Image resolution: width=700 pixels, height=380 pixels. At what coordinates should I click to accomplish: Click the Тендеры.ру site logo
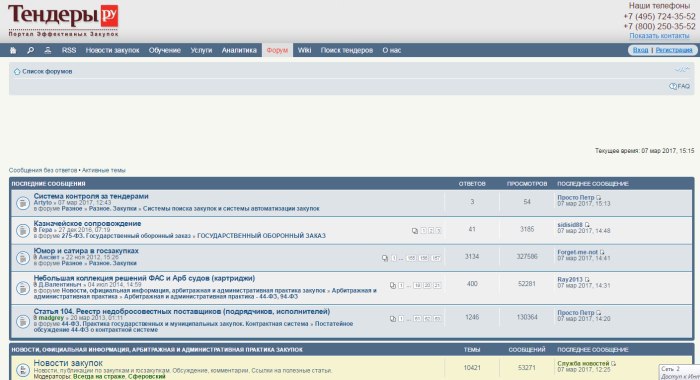pyautogui.click(x=63, y=21)
